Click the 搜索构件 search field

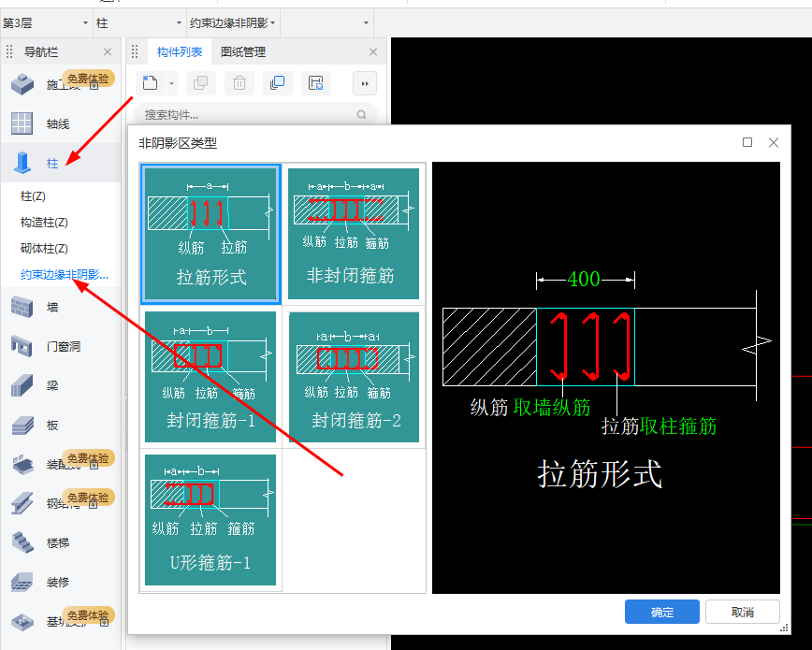coord(255,114)
